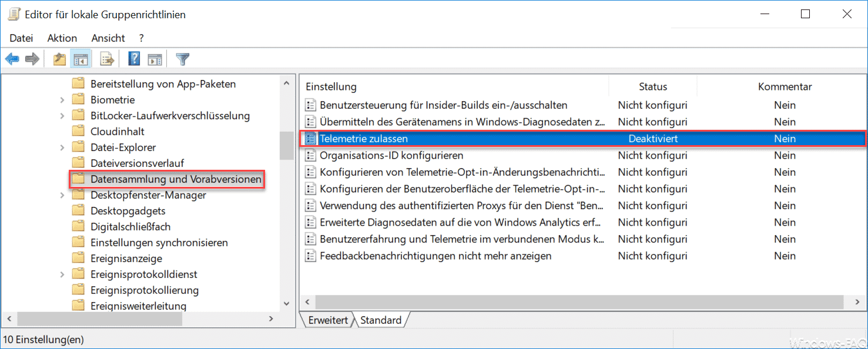Click the Export list toolbar icon

pyautogui.click(x=107, y=59)
